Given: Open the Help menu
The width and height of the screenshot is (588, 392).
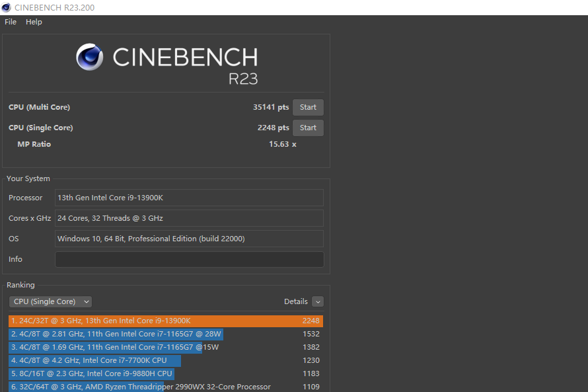Looking at the screenshot, I should (34, 22).
